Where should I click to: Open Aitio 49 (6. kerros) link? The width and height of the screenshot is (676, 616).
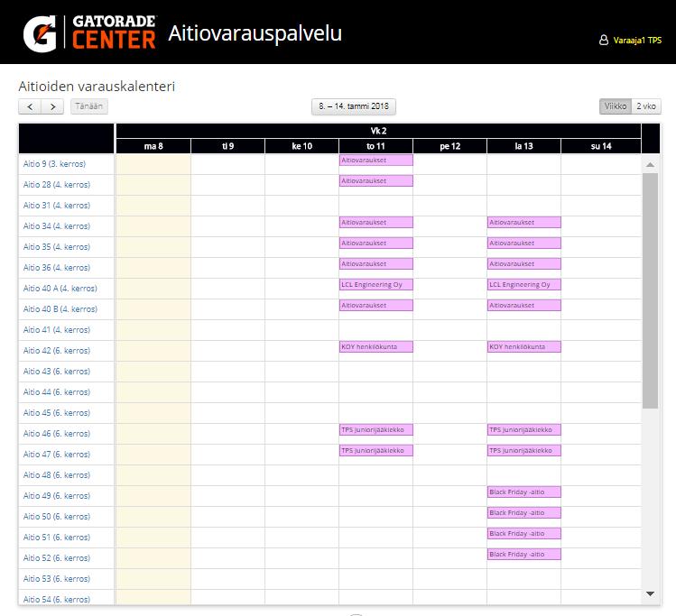click(x=57, y=495)
